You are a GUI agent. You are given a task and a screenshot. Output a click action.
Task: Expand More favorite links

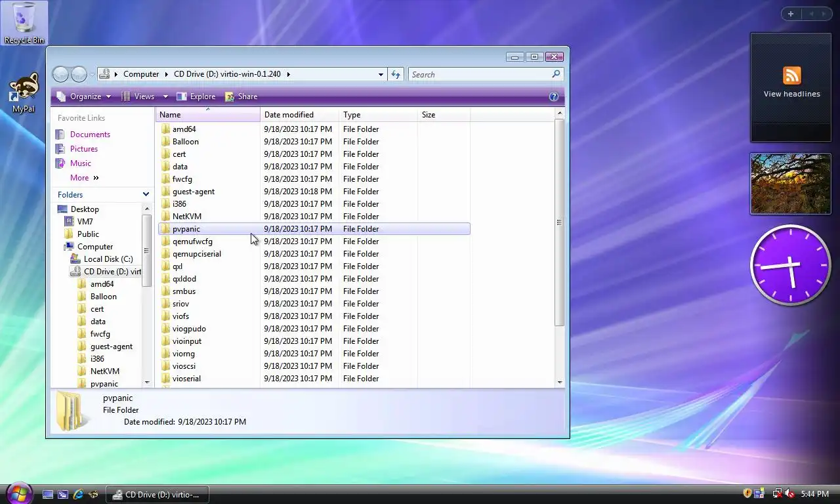tap(84, 178)
